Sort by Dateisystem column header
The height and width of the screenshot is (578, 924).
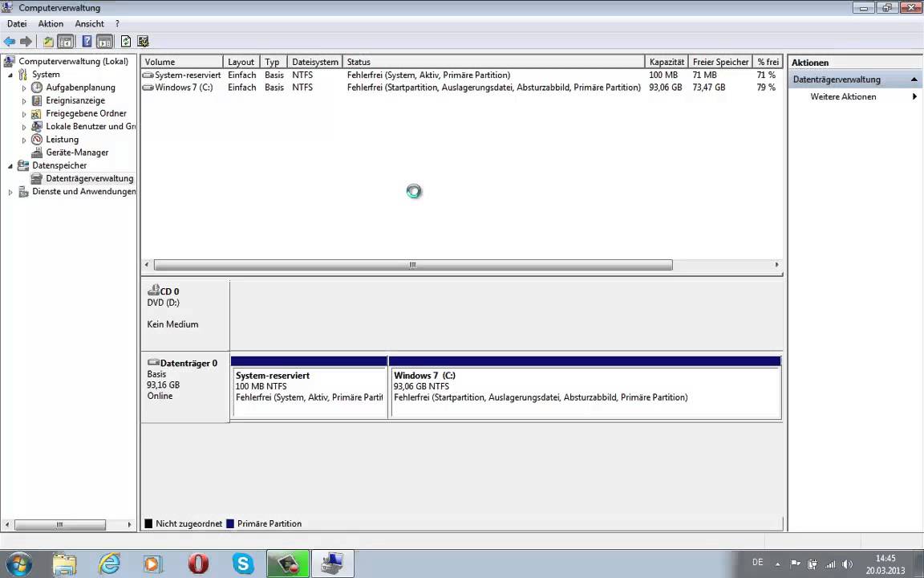314,62
